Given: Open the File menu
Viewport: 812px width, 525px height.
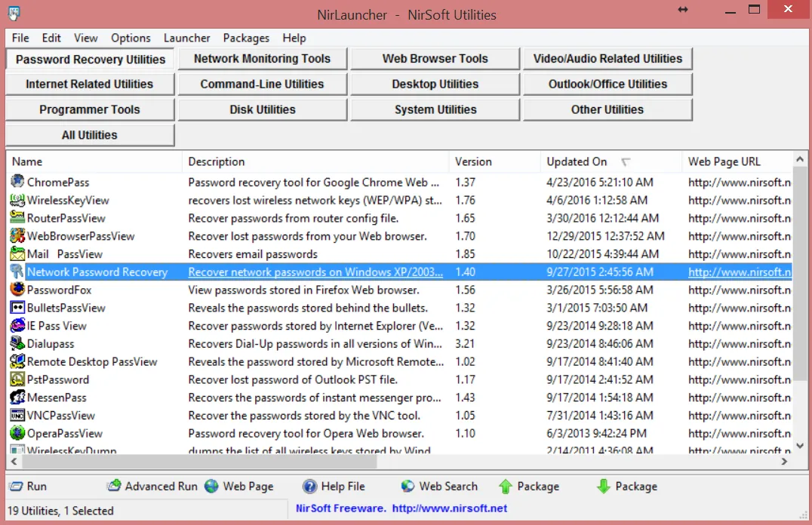Looking at the screenshot, I should click(20, 38).
